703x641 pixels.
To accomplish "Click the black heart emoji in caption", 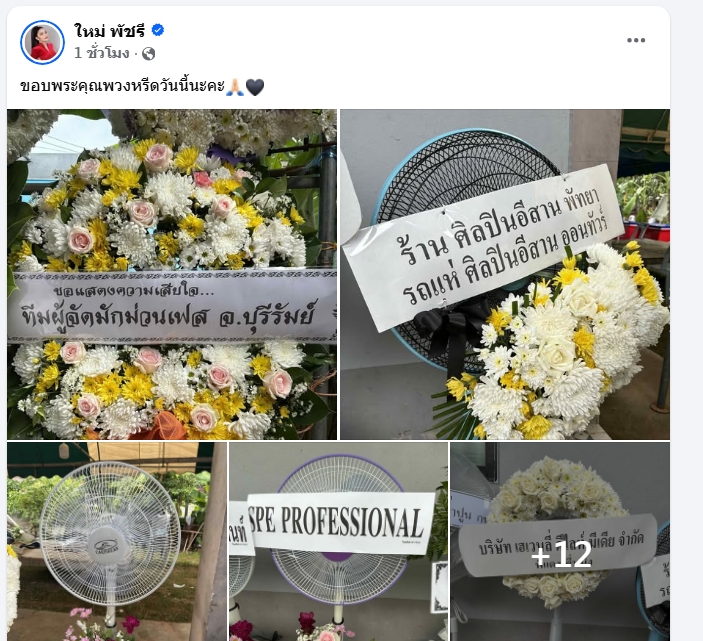I will pos(255,87).
